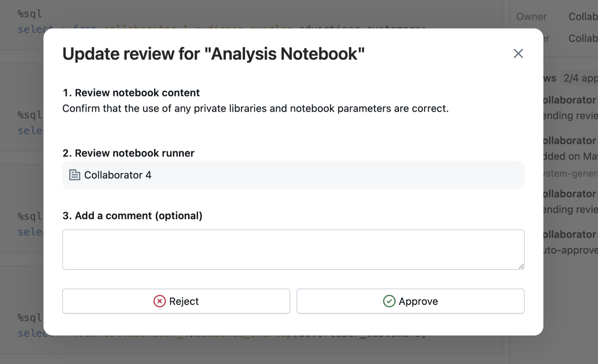598x364 pixels.
Task: Select the Collaborator 4 runner field
Action: 293,175
